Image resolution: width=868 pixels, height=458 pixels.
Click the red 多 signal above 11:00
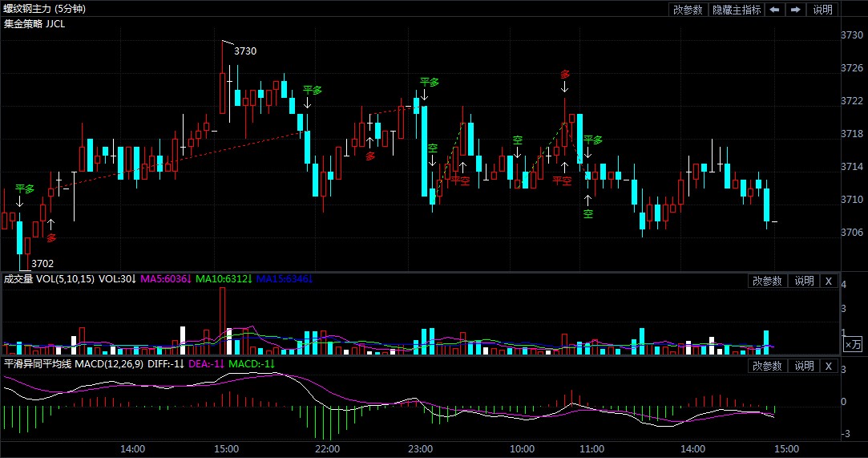(x=565, y=75)
